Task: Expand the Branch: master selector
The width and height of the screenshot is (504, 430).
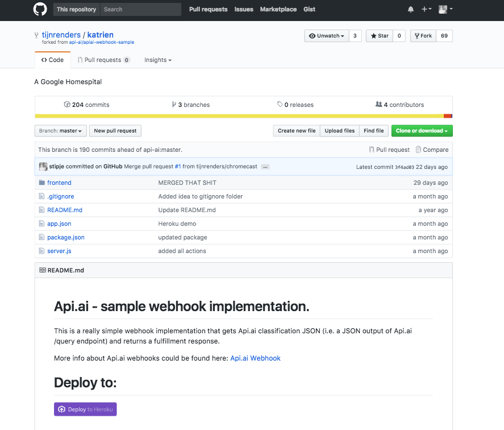Action: (60, 131)
